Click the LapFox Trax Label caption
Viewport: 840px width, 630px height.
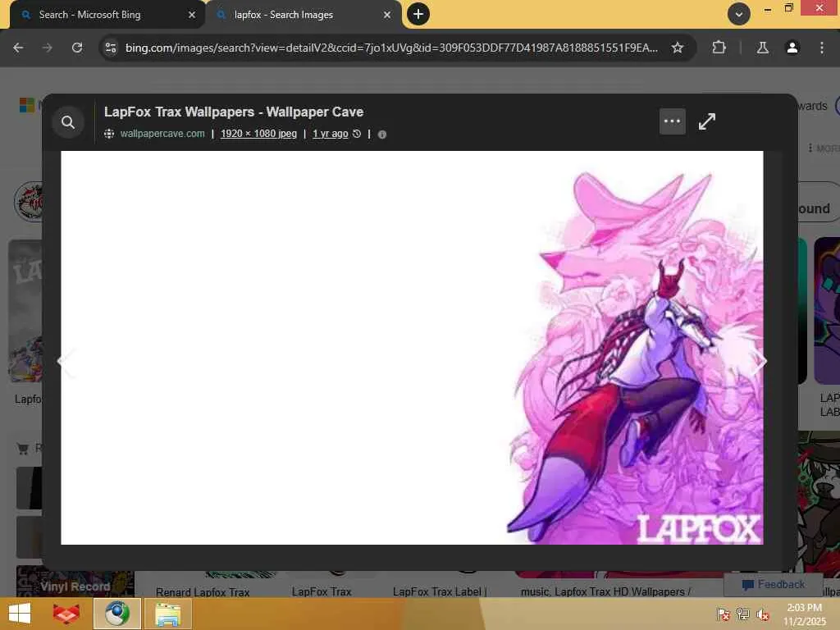click(x=440, y=591)
